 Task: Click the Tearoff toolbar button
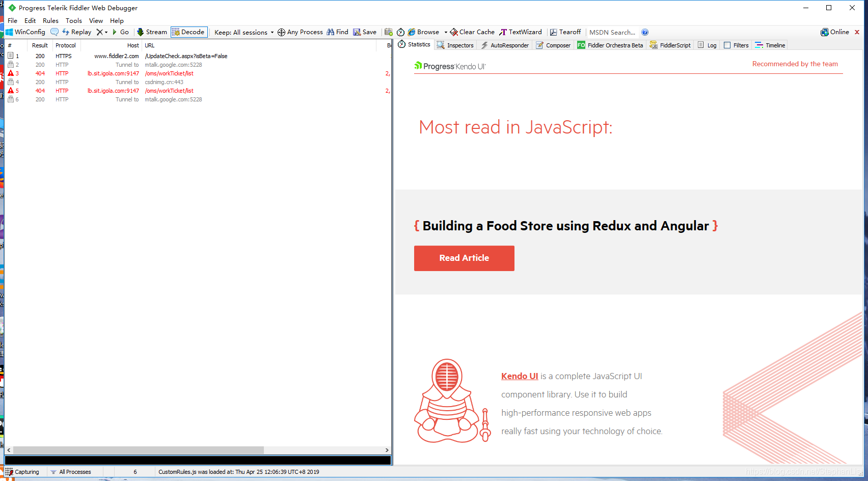[565, 32]
